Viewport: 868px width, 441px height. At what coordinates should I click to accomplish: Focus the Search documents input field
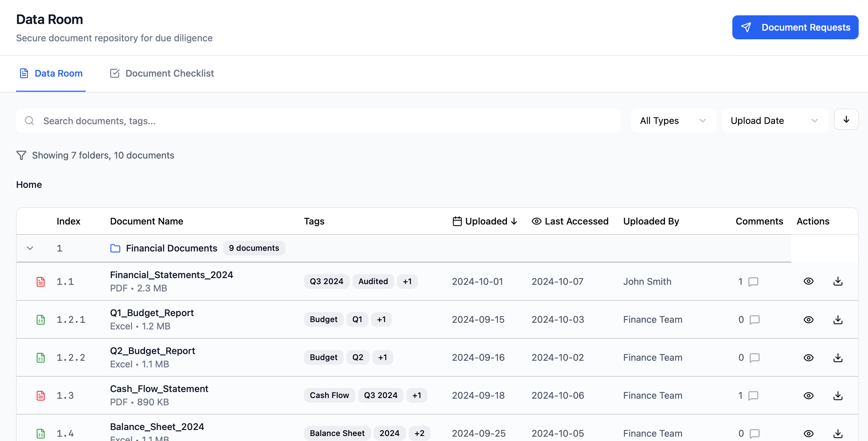323,121
